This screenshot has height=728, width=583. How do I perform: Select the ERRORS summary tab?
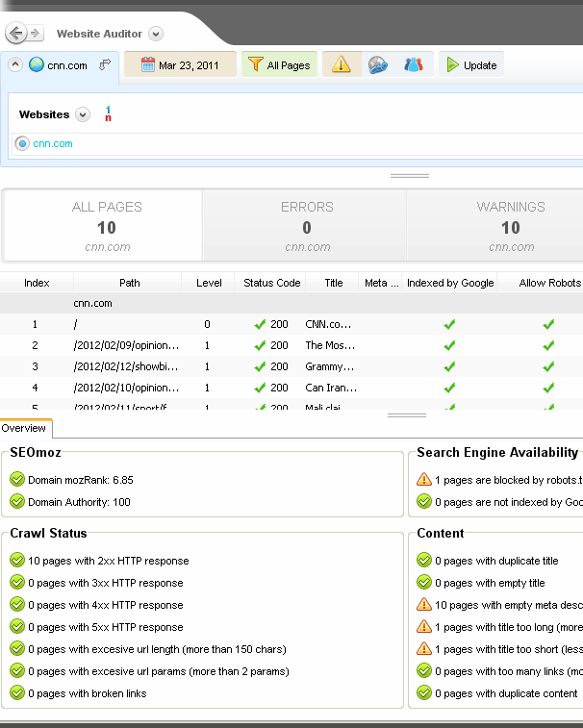pyautogui.click(x=306, y=226)
